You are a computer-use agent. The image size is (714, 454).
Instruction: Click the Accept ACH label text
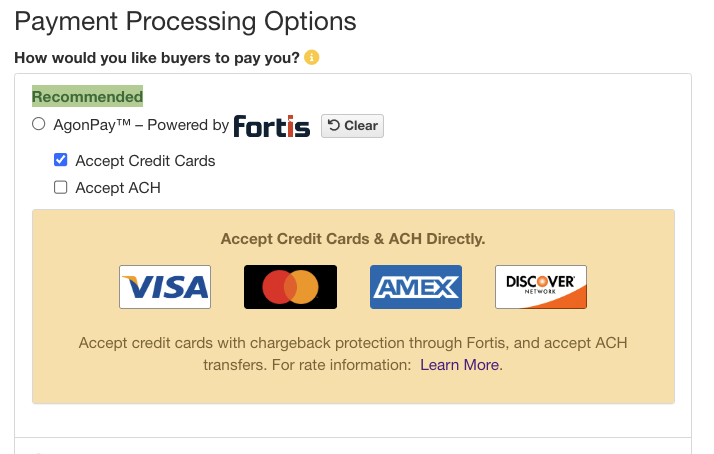[x=118, y=188]
